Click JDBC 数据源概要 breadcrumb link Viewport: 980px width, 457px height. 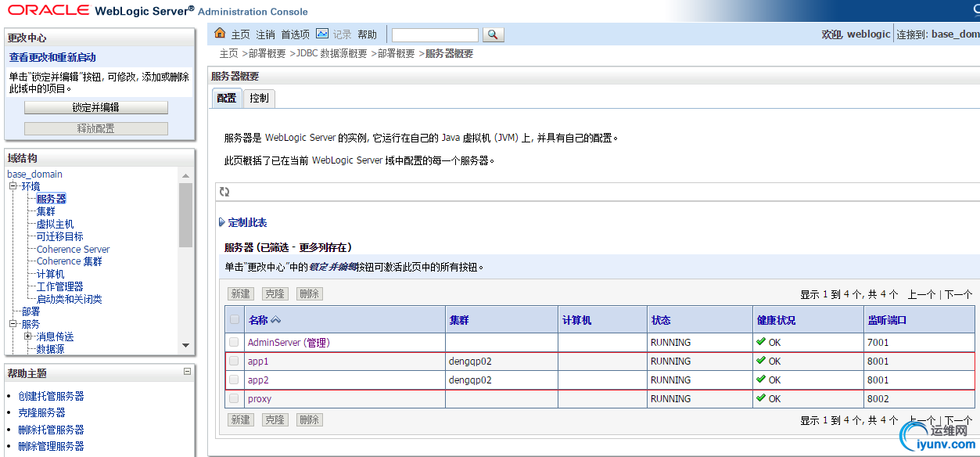coord(332,54)
